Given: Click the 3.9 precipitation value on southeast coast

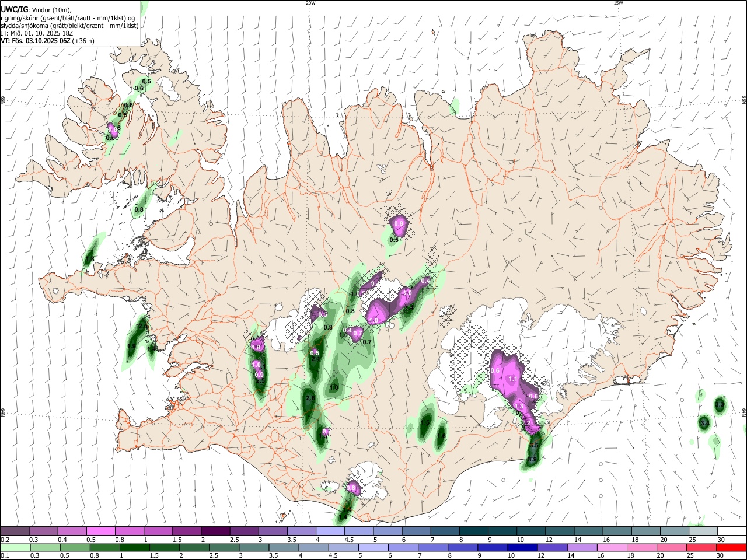Looking at the screenshot, I should (x=532, y=460).
